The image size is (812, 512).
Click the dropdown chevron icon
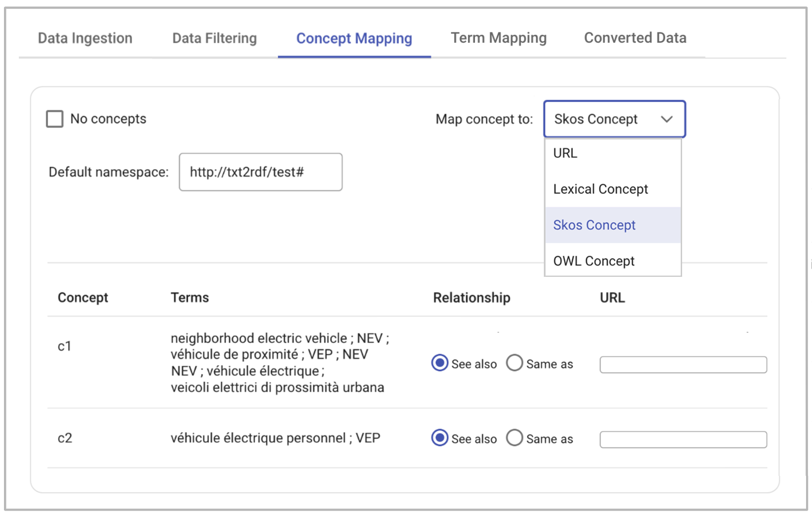pos(666,119)
